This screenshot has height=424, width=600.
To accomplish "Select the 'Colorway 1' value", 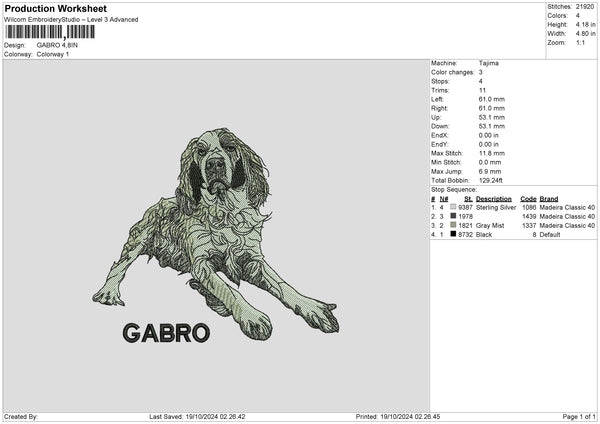I will 53,54.
